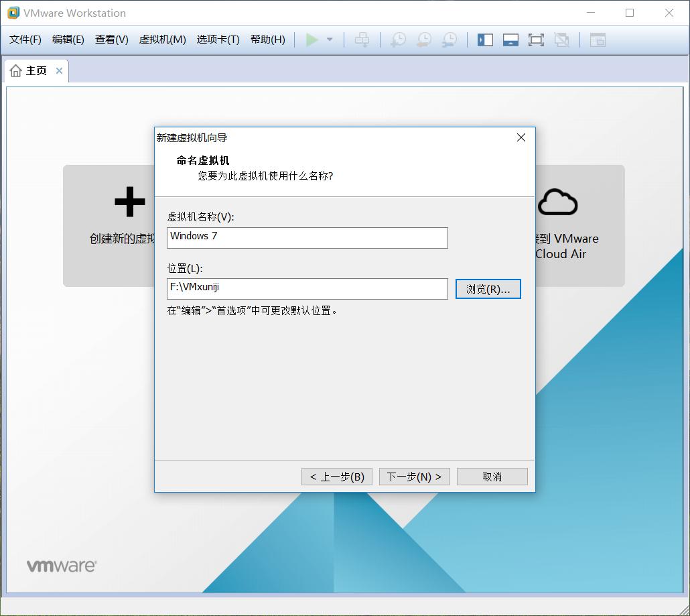690x616 pixels.
Task: Go back with the 上一步(B) button
Action: pyautogui.click(x=337, y=477)
